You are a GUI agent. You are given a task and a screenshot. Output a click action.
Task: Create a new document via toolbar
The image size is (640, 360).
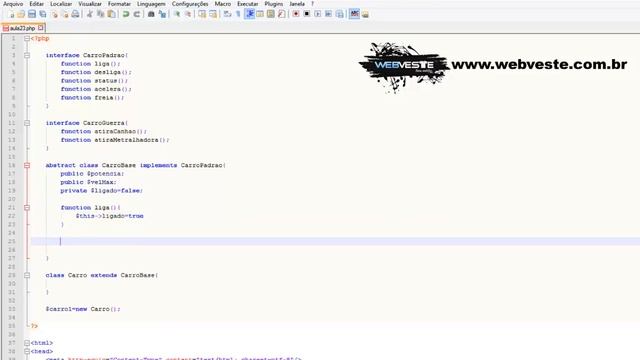point(11,14)
